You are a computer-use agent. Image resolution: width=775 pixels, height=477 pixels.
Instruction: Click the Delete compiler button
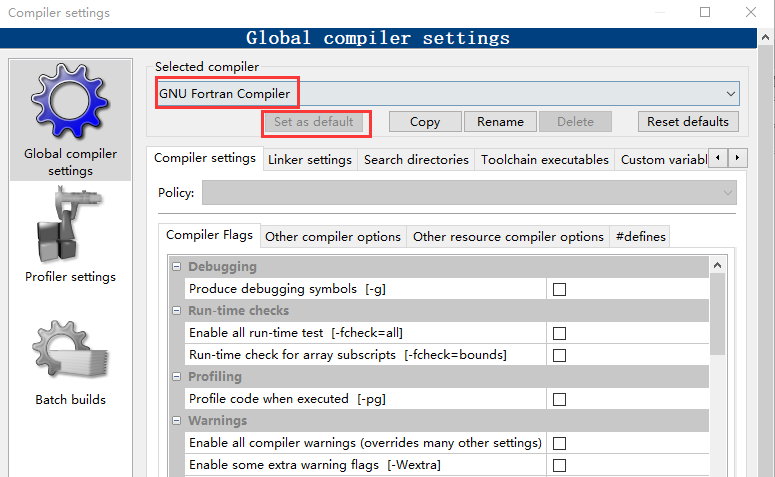(575, 122)
